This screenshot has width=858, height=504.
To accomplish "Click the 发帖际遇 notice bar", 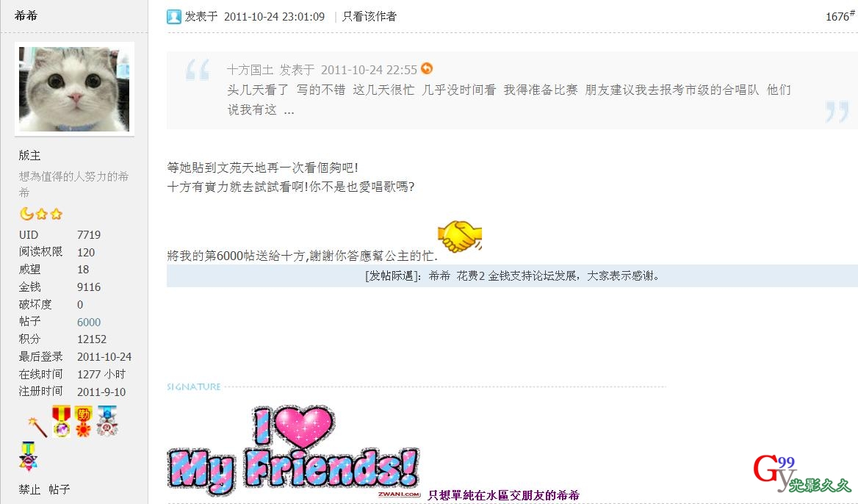I will [512, 276].
